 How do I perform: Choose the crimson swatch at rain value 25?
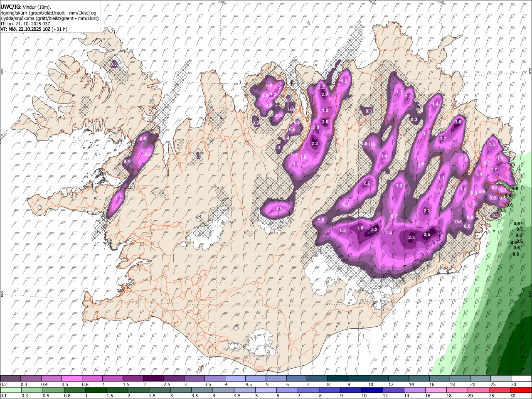tap(500, 390)
